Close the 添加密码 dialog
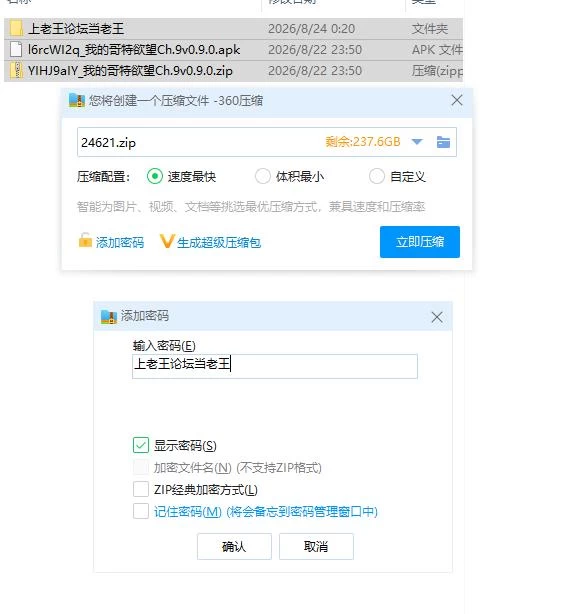The image size is (561, 614). pyautogui.click(x=437, y=317)
